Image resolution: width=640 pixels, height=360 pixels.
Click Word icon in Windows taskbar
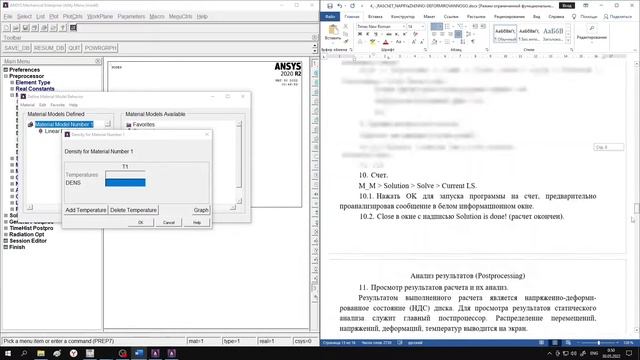[139, 353]
